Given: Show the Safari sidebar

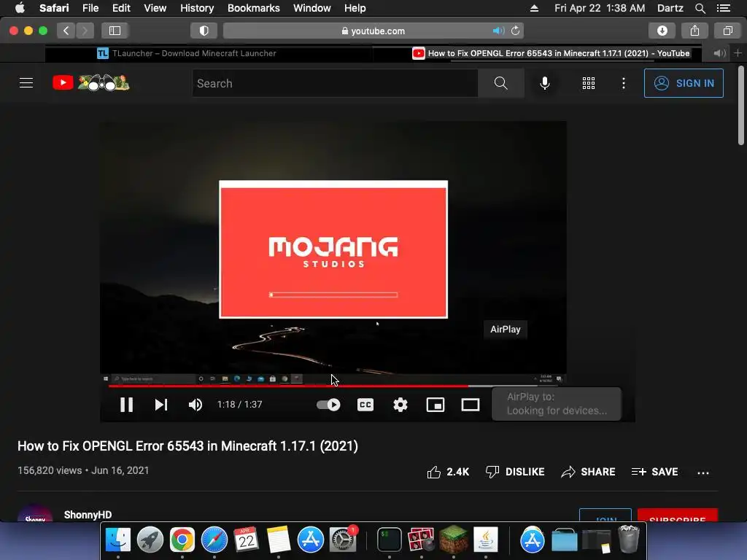Looking at the screenshot, I should [115, 31].
